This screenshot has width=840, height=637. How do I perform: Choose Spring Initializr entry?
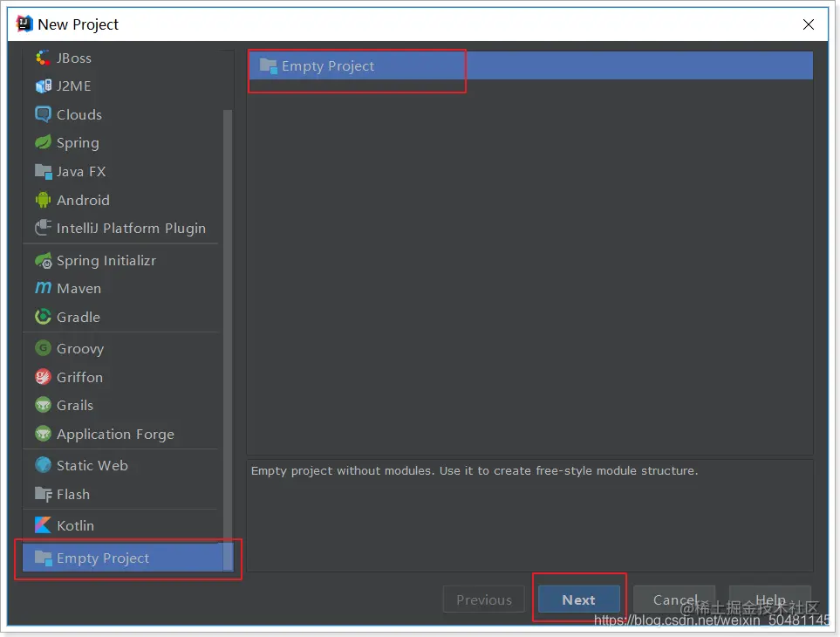pyautogui.click(x=122, y=260)
